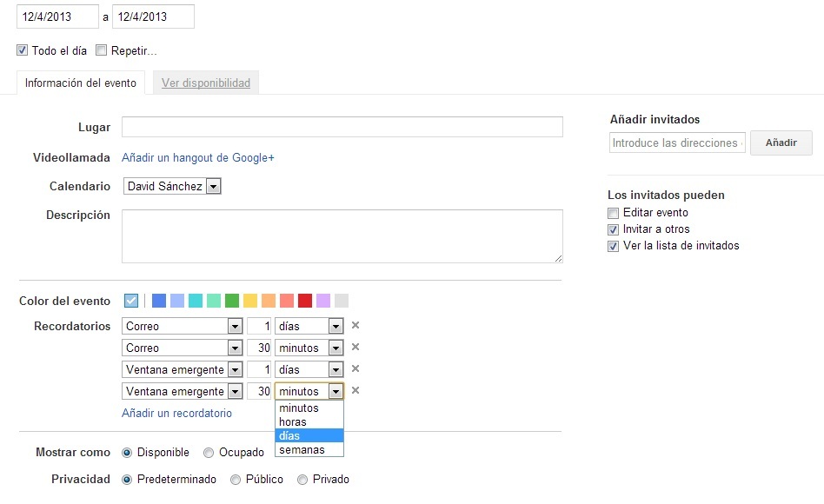Pick horas in the reminder unit list
Image resolution: width=824 pixels, height=504 pixels.
click(293, 422)
